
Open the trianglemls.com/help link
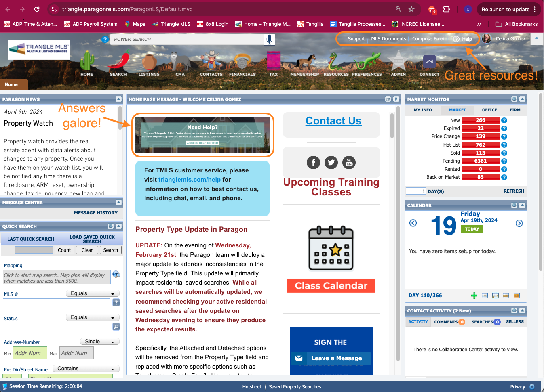point(190,180)
